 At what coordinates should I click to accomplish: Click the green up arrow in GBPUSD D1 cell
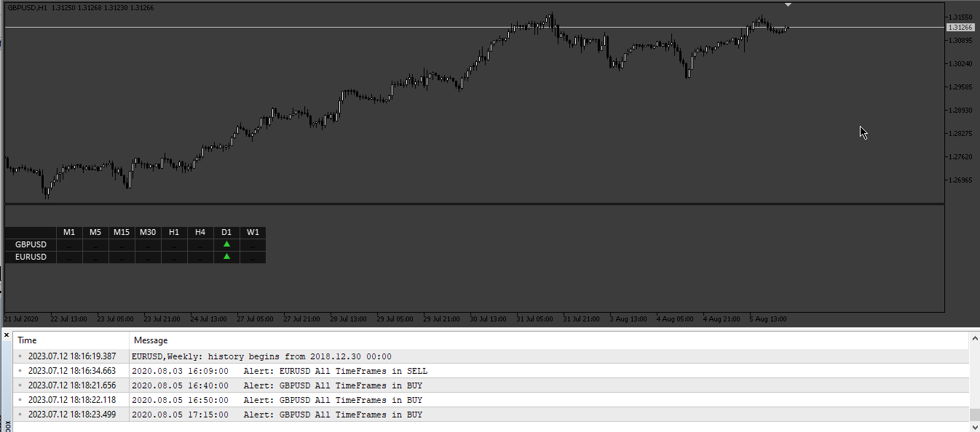coord(226,244)
